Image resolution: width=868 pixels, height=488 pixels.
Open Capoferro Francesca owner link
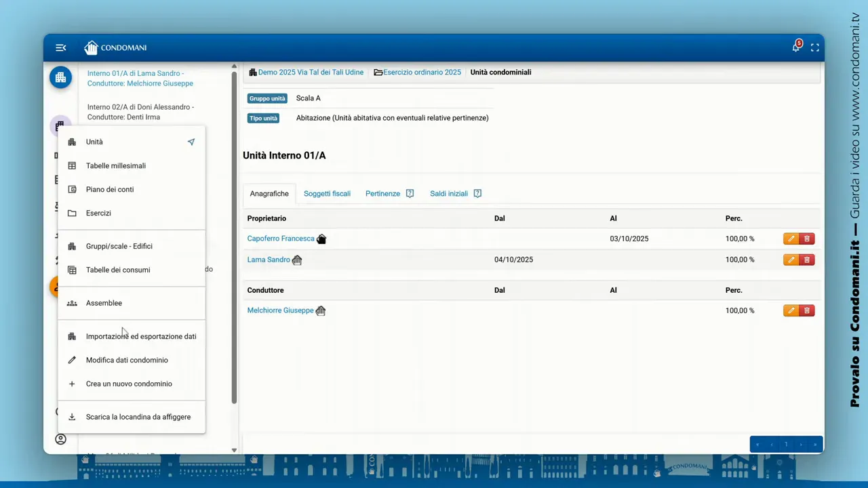tap(281, 239)
